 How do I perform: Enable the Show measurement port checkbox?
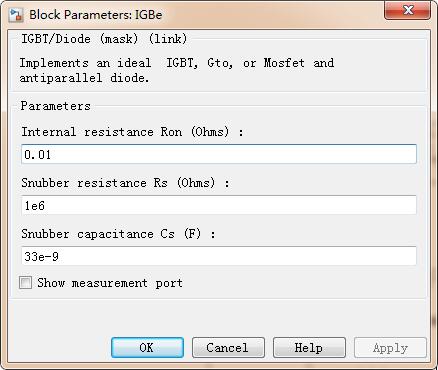tap(26, 283)
